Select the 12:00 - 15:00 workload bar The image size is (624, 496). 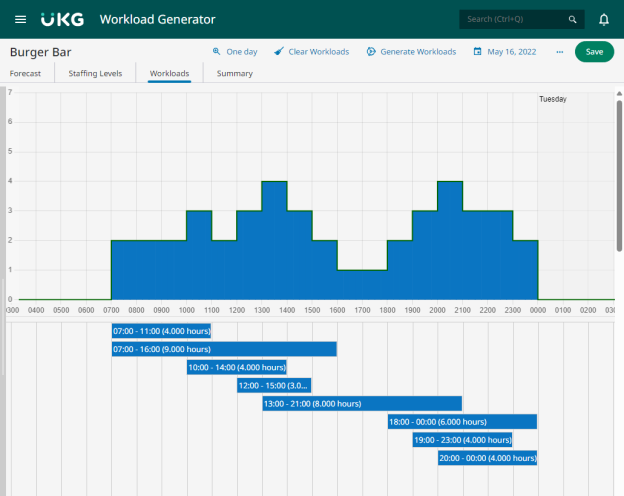[274, 385]
